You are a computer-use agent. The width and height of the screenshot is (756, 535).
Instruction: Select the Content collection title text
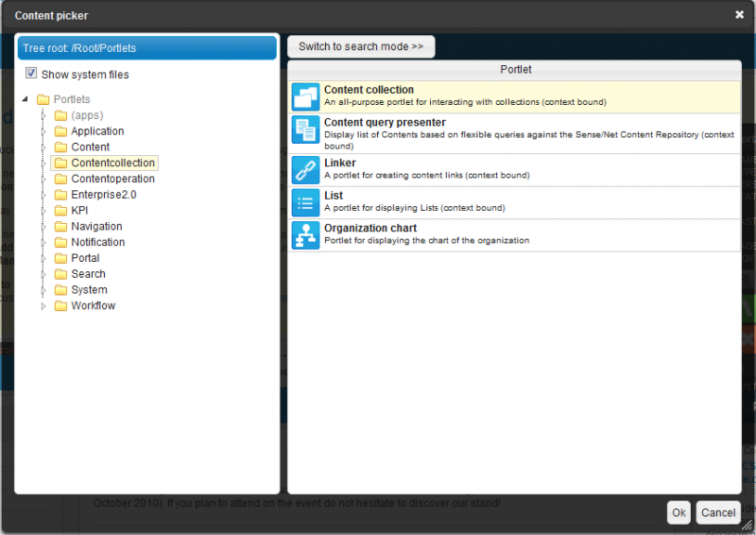click(369, 90)
